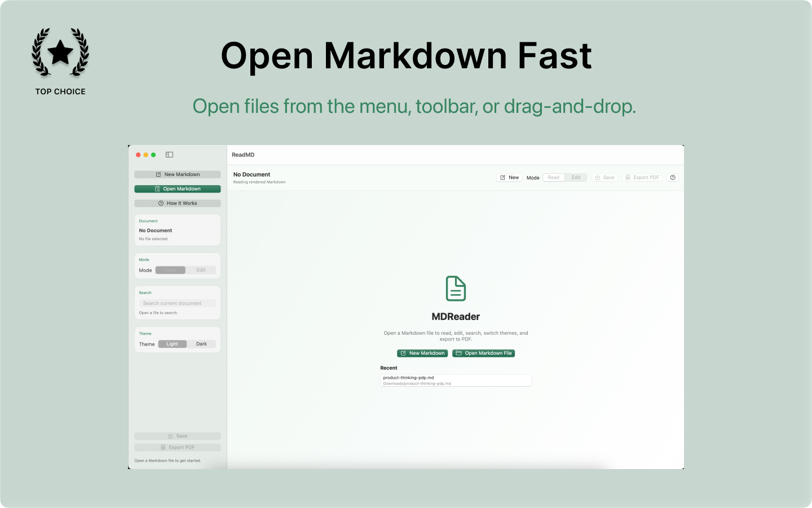Click the sidebar Save button
This screenshot has width=812, height=508.
tap(178, 436)
